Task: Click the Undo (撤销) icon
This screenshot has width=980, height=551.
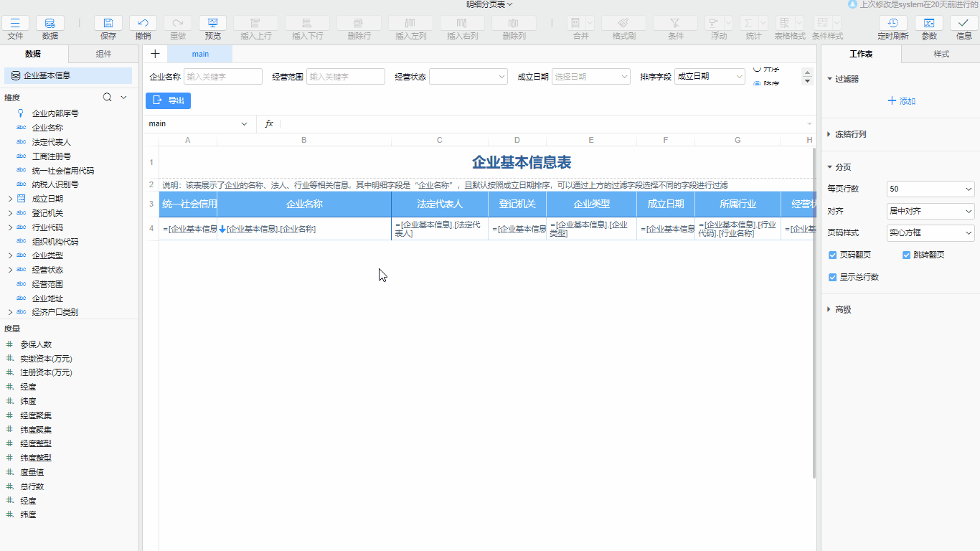Action: (143, 24)
